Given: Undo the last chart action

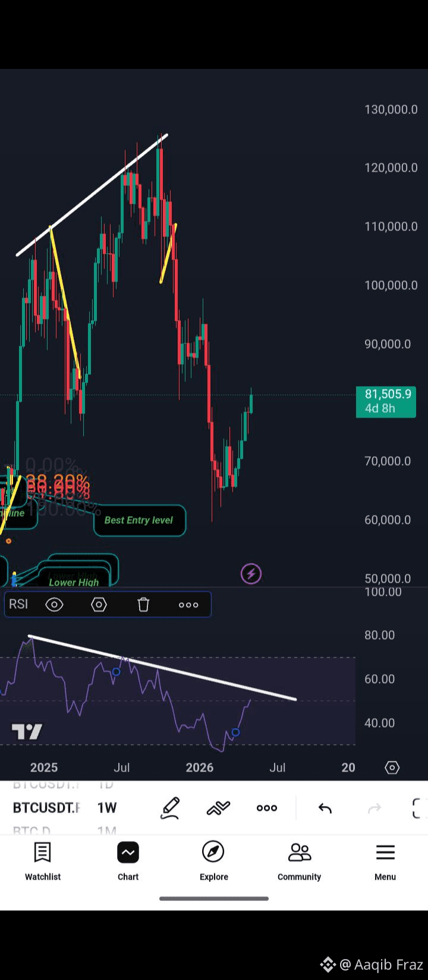Looking at the screenshot, I should 325,808.
